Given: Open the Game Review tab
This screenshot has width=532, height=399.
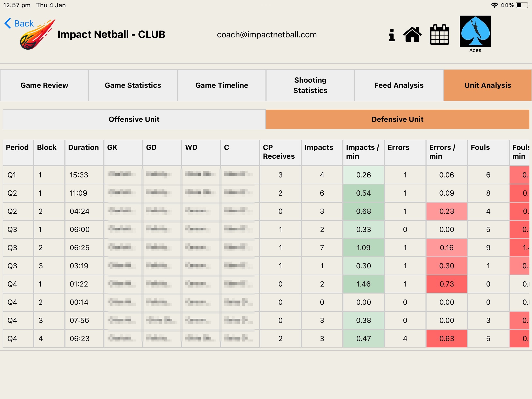Looking at the screenshot, I should pos(44,85).
